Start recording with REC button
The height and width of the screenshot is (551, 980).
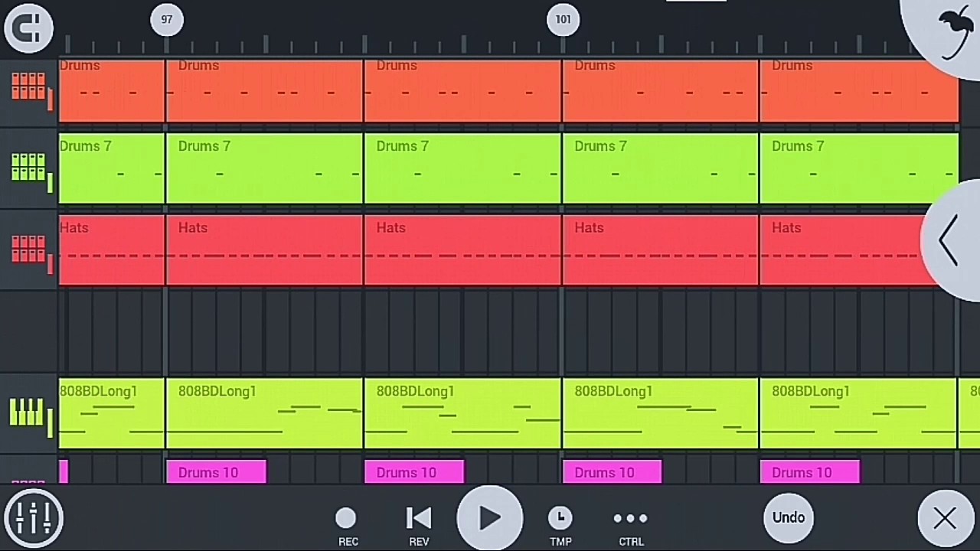click(x=347, y=527)
